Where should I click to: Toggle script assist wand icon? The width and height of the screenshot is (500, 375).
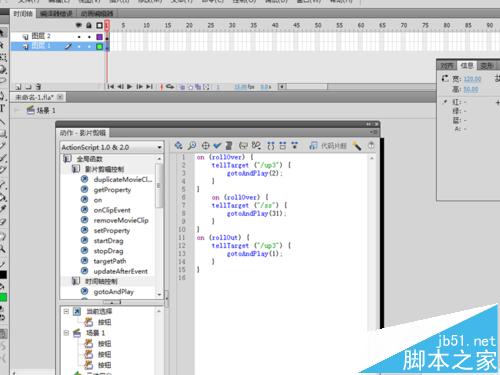pos(357,146)
